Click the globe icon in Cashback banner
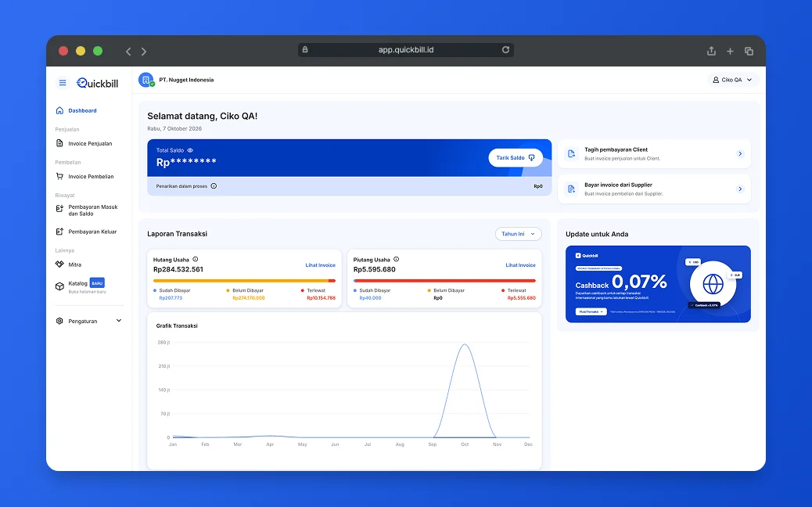This screenshot has height=507, width=812. pos(713,284)
